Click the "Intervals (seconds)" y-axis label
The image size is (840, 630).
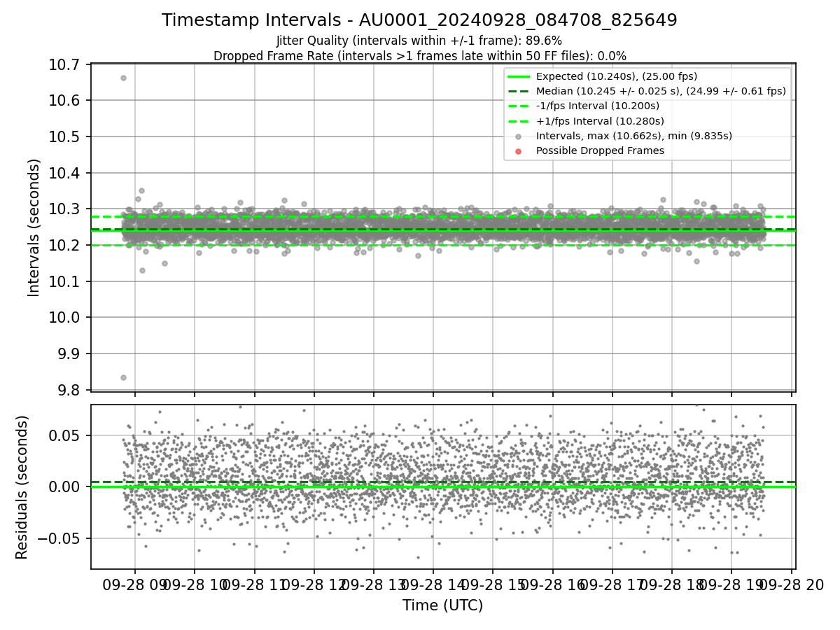(x=34, y=227)
